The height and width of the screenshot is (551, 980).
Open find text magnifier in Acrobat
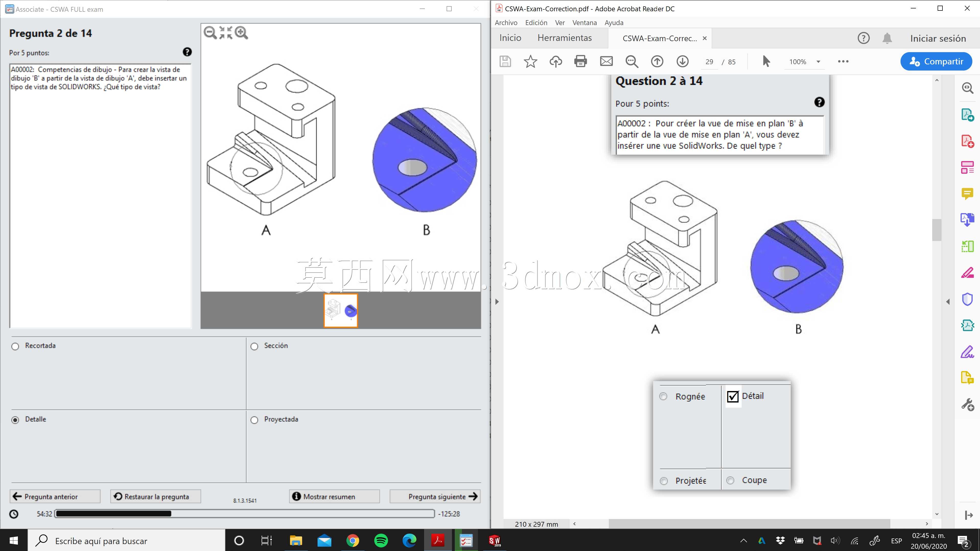tap(632, 62)
